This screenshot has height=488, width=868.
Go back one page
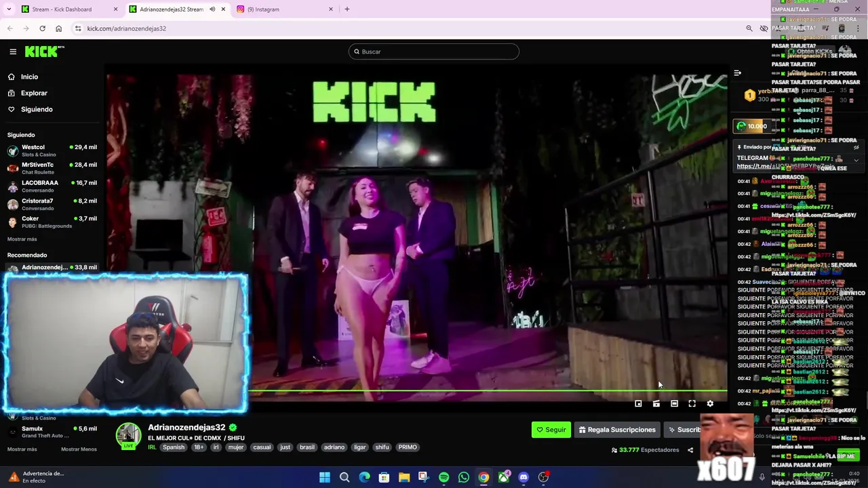coord(10,28)
